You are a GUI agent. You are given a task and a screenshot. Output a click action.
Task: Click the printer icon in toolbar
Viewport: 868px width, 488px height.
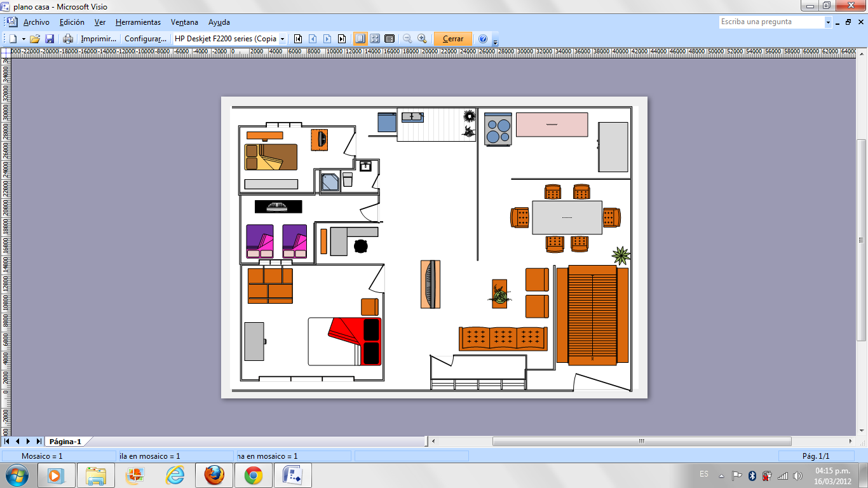(68, 39)
